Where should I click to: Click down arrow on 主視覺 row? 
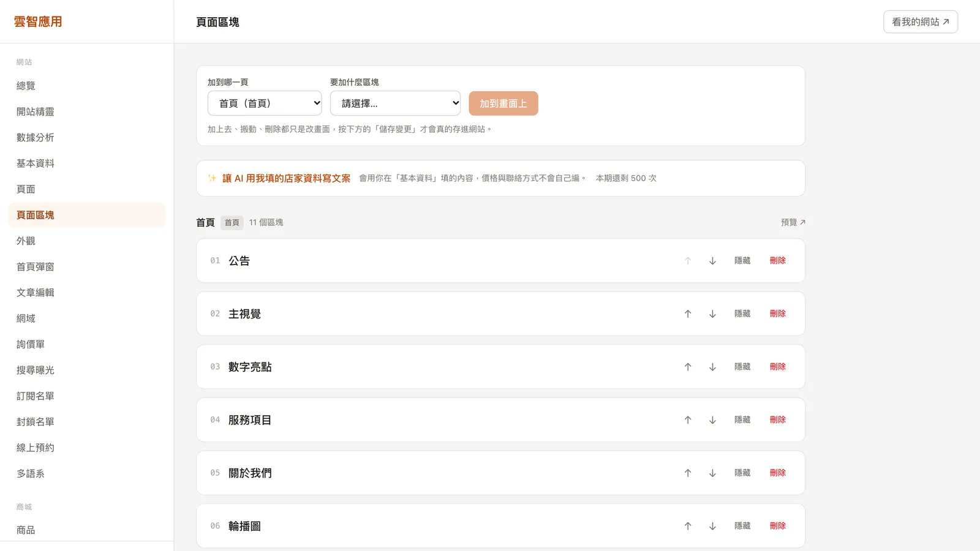712,314
